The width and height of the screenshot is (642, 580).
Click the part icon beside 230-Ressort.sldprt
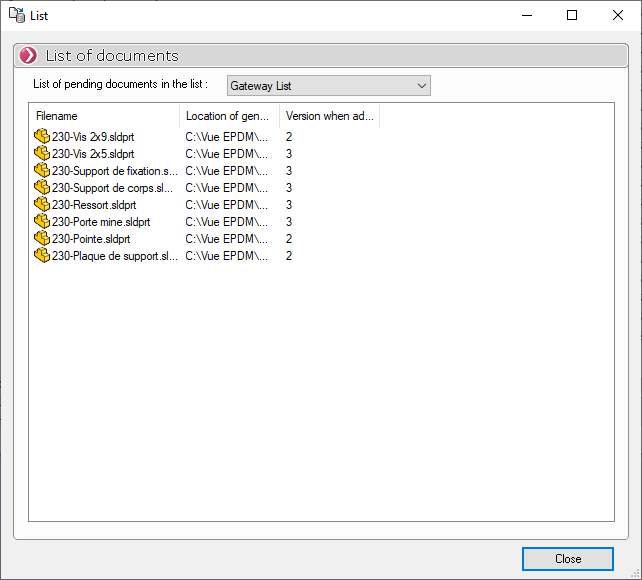(41, 204)
